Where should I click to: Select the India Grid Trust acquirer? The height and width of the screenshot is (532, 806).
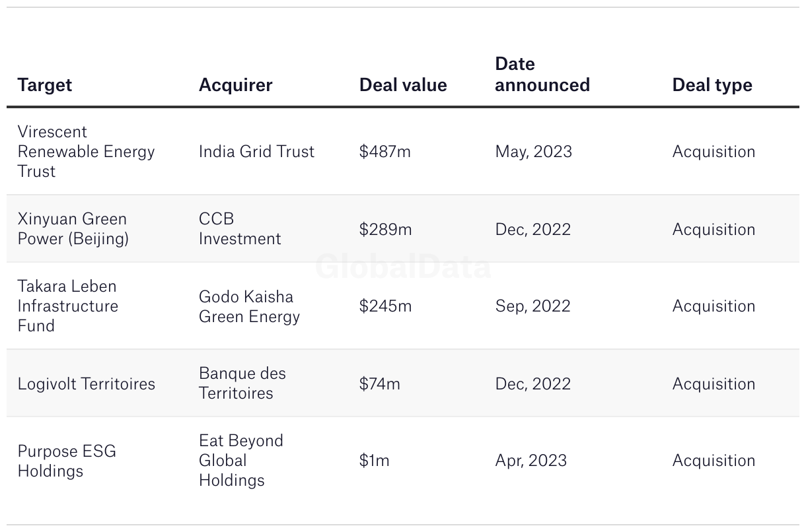(257, 151)
